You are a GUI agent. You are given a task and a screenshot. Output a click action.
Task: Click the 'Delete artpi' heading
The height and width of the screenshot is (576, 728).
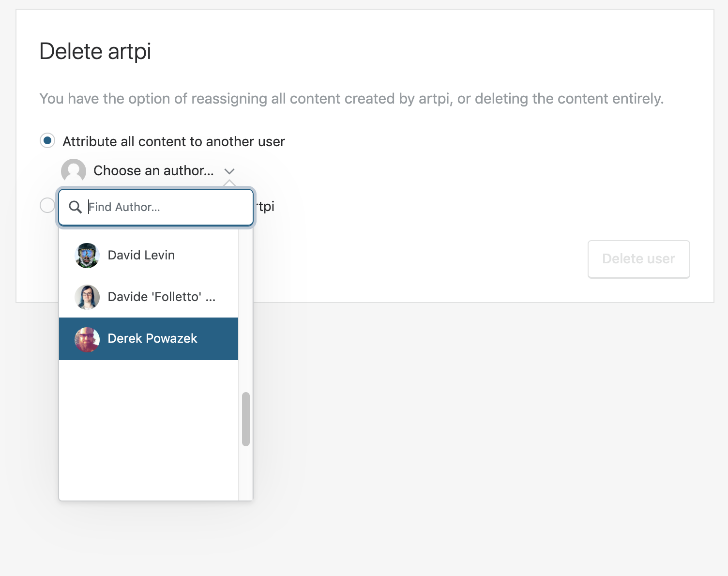coord(95,51)
